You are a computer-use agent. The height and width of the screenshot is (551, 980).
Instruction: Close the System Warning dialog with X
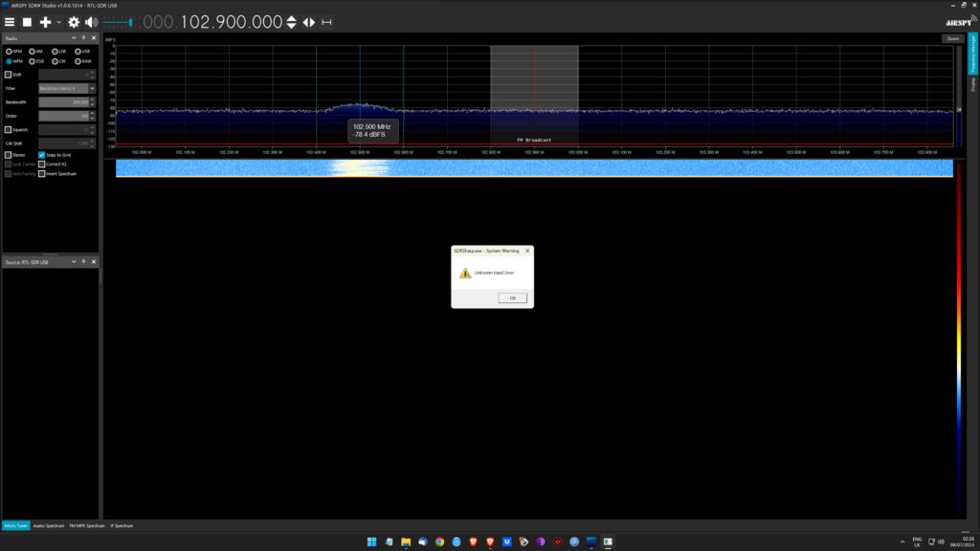(527, 251)
